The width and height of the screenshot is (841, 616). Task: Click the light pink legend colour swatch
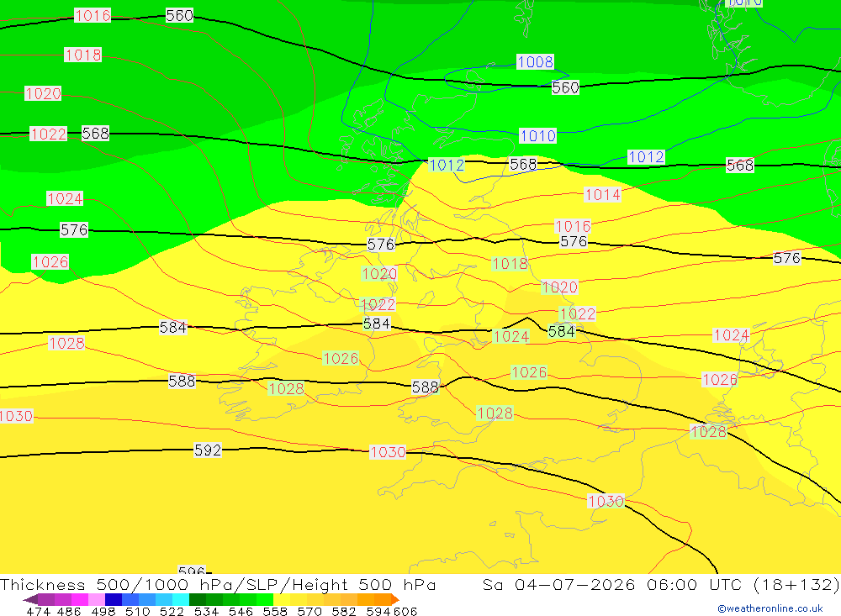click(x=97, y=599)
